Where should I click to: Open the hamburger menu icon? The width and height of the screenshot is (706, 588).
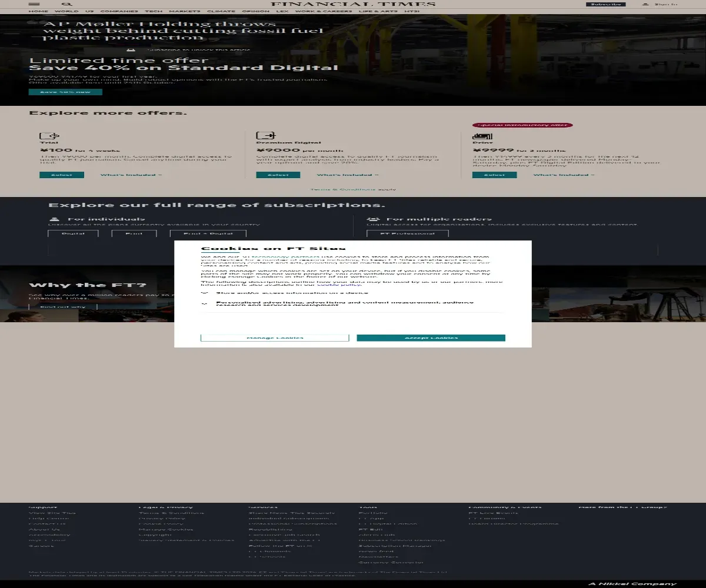pyautogui.click(x=34, y=4)
